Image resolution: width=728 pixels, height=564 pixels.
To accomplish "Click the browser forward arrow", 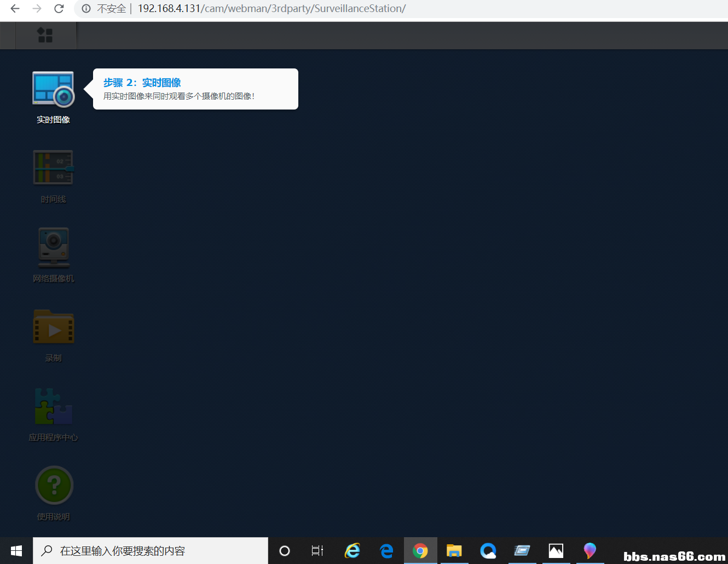I will (x=37, y=9).
